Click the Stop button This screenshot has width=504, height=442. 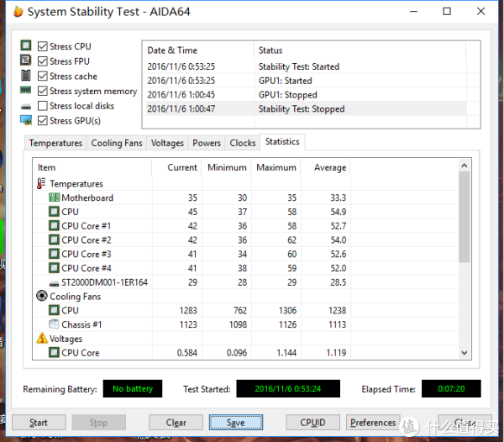tap(98, 423)
